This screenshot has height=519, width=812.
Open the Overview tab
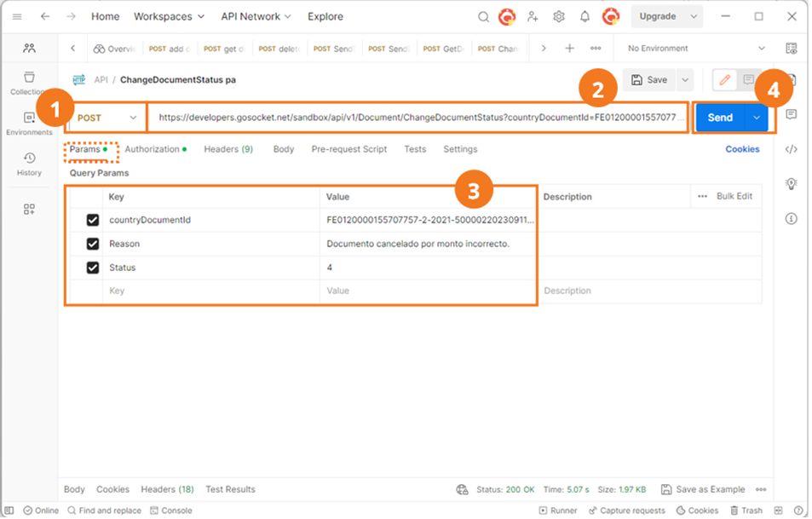coord(114,49)
